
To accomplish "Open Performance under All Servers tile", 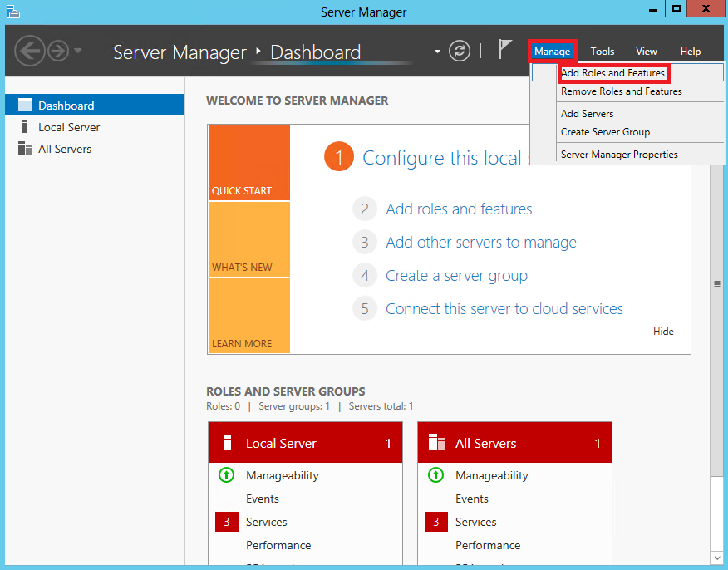I will [488, 545].
